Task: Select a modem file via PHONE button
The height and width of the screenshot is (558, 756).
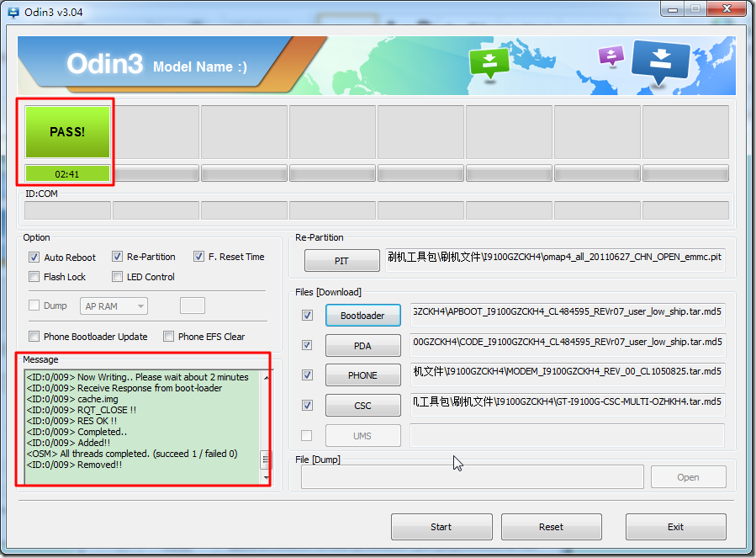Action: pos(362,375)
